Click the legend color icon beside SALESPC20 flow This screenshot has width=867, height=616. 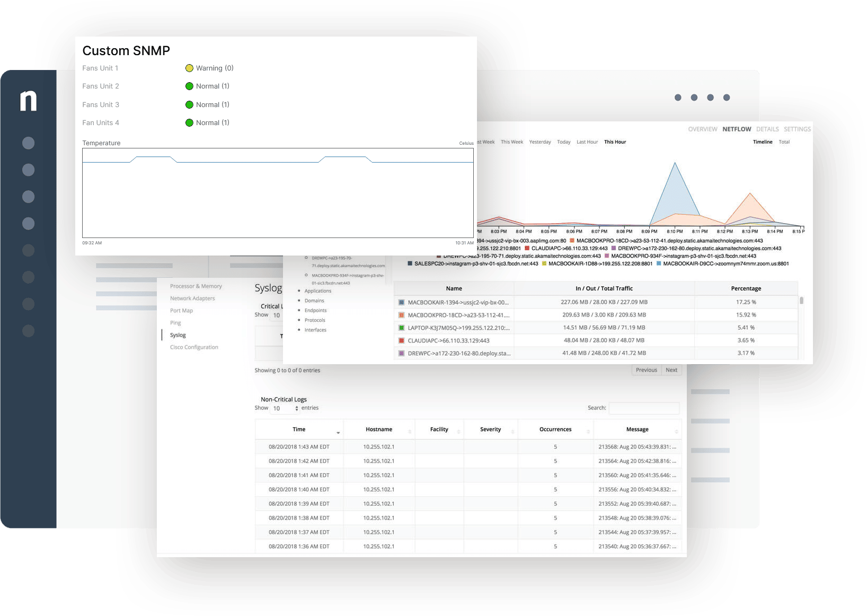tap(409, 263)
